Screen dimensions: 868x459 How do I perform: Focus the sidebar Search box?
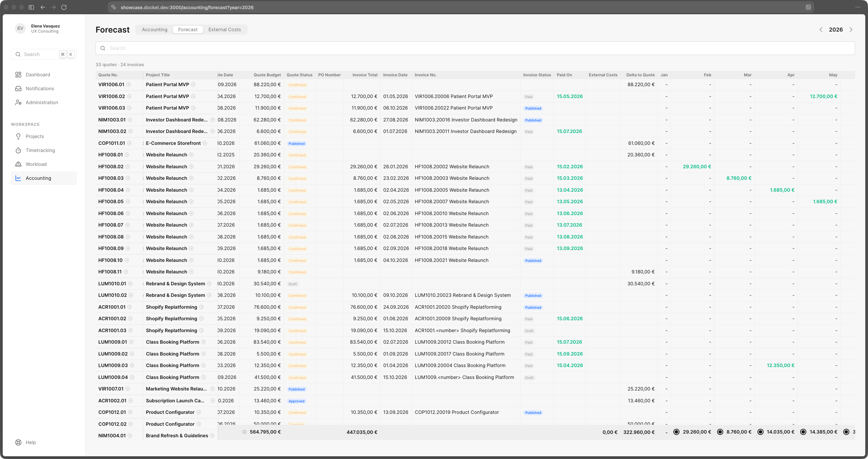(44, 54)
